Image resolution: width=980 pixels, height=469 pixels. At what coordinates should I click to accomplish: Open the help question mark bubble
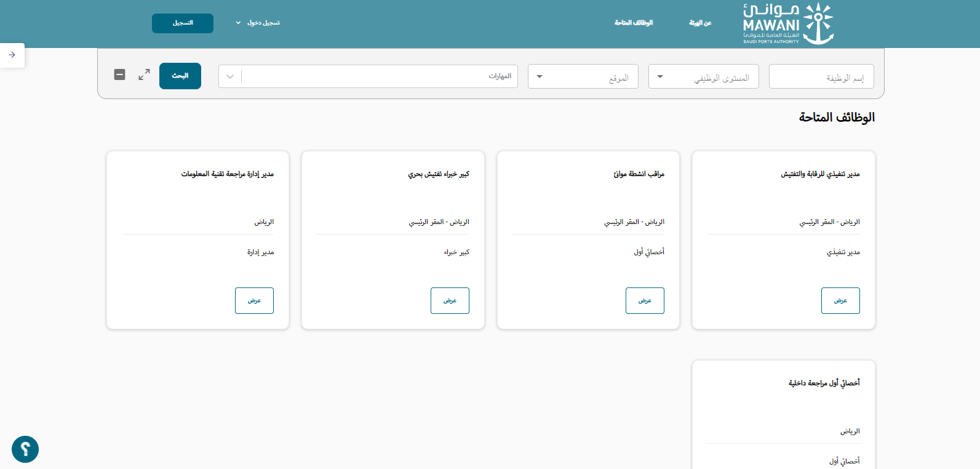(x=25, y=449)
